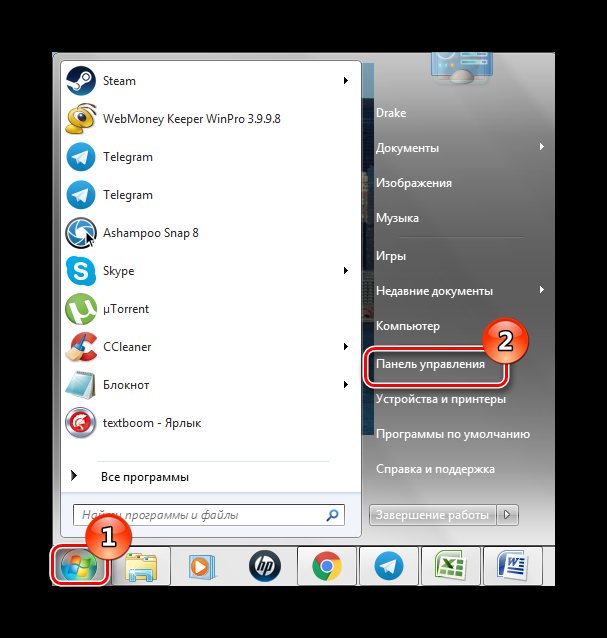Open the textboom shortcut icon
Viewport: 607px width, 638px height.
pos(81,423)
